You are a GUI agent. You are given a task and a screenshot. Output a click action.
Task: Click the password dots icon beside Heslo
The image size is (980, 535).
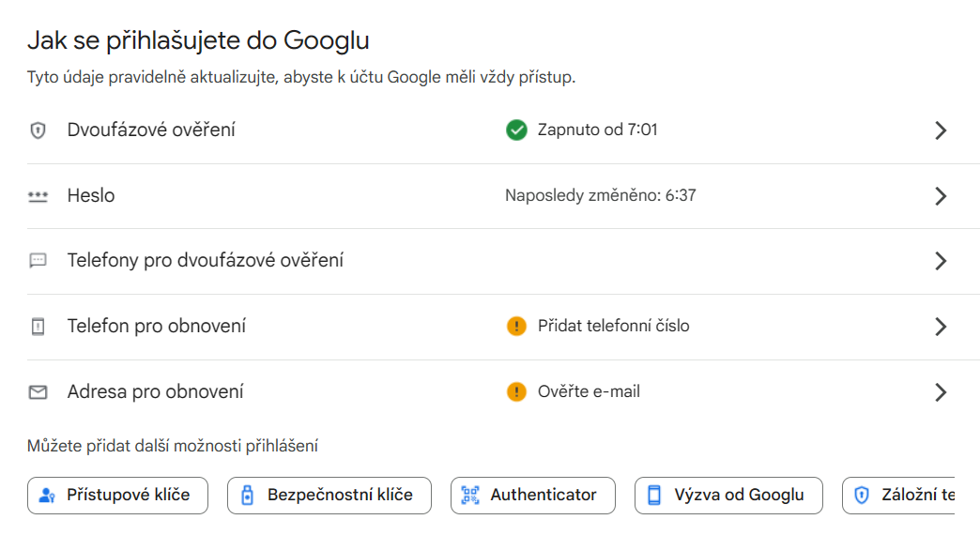[x=38, y=196]
